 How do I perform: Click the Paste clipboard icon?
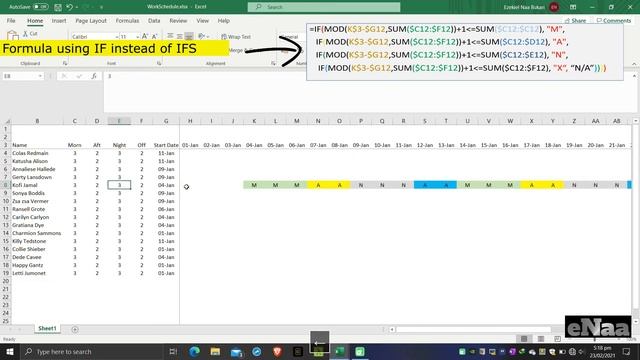(x=13, y=36)
